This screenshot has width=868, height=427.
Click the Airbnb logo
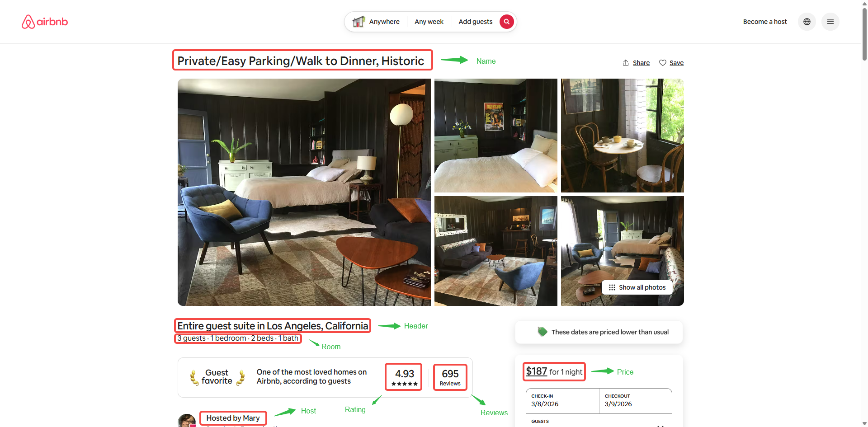pos(44,21)
